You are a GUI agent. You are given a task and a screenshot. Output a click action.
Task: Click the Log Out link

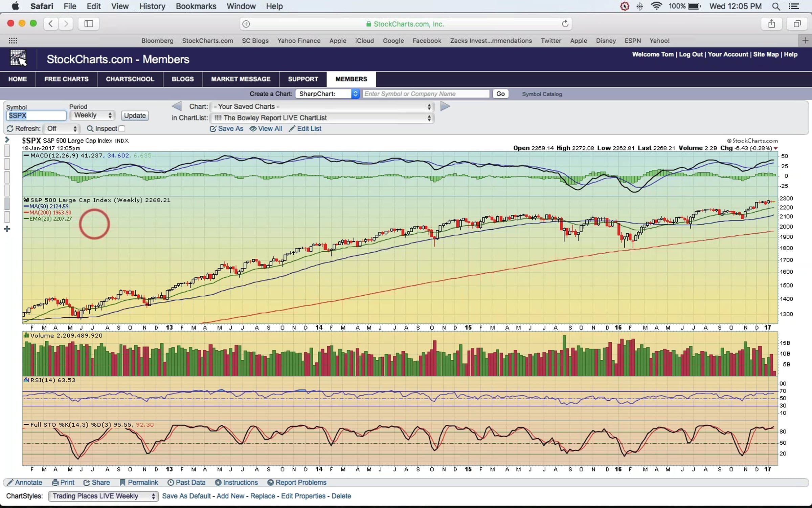[691, 55]
